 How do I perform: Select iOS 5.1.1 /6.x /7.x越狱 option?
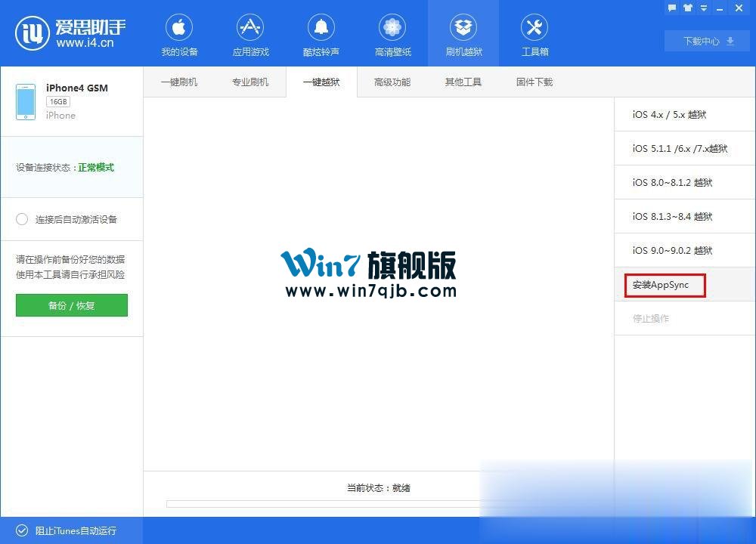coord(685,148)
